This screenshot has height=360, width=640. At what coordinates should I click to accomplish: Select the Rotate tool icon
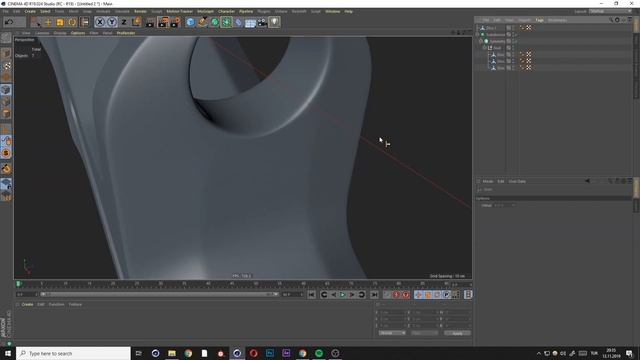[72, 22]
